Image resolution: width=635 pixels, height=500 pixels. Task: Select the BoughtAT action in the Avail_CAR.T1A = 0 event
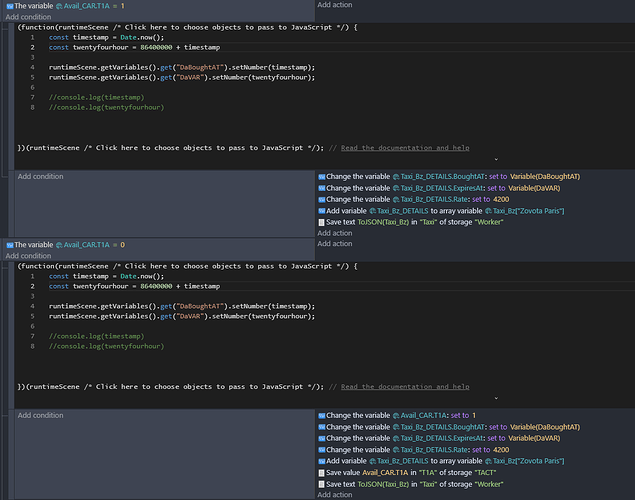pyautogui.click(x=449, y=427)
